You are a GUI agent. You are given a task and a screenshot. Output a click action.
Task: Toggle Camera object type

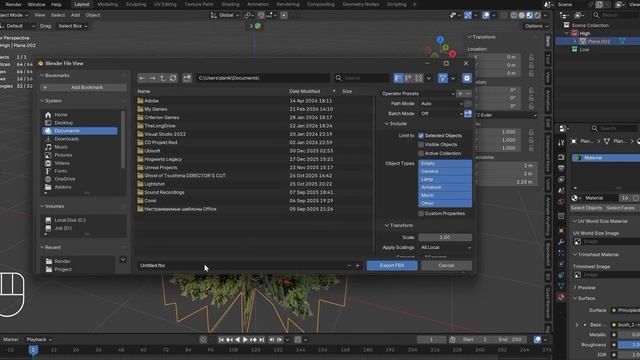click(445, 171)
